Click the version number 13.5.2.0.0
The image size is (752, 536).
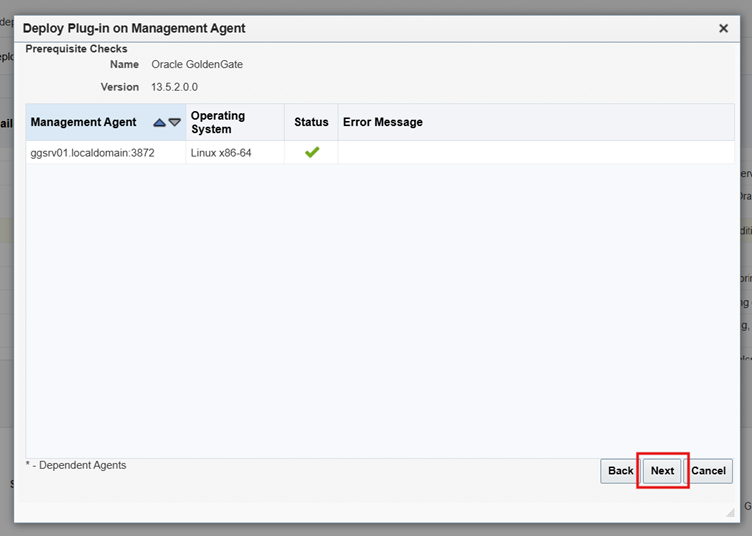pos(181,87)
